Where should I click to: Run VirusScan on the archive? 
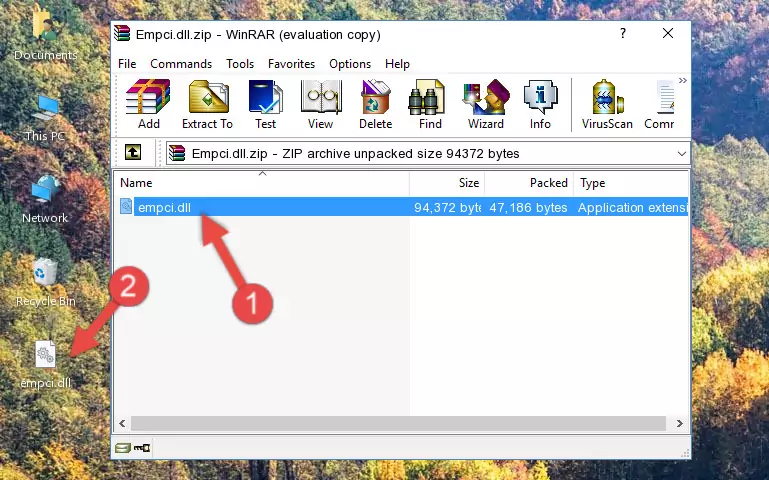[x=607, y=104]
